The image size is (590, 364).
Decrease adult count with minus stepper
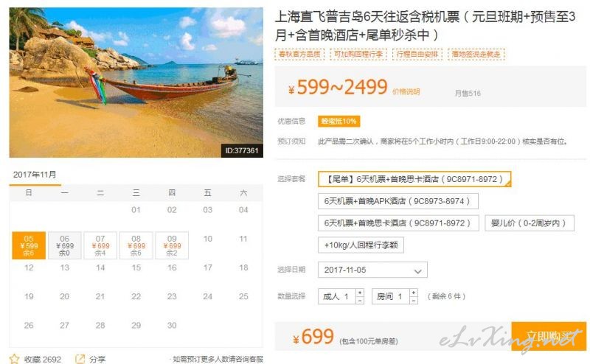(x=360, y=301)
